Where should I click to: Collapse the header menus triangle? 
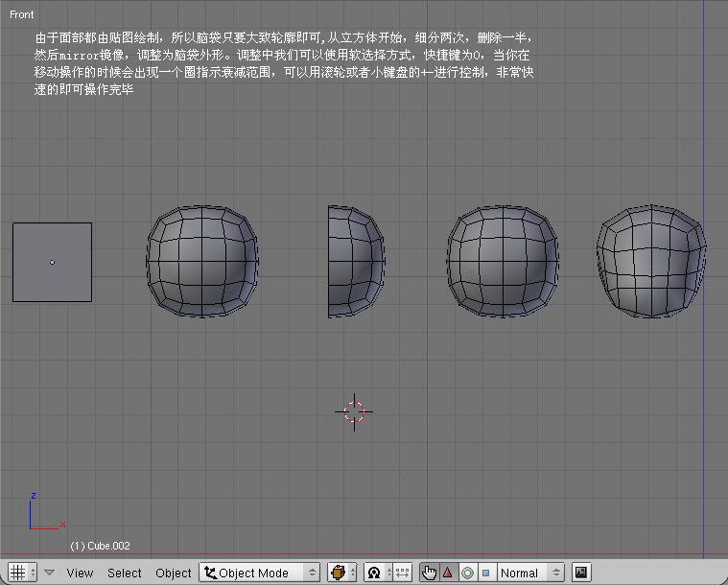click(x=49, y=573)
